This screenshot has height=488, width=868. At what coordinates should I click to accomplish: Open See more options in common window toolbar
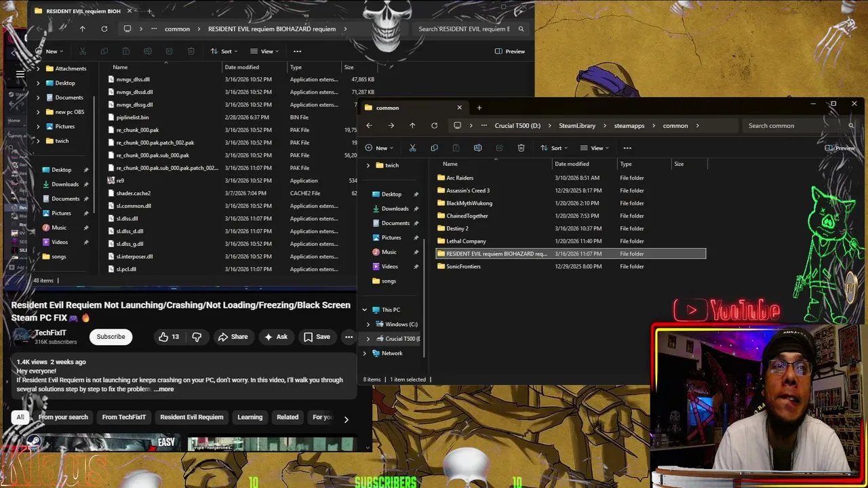(x=627, y=148)
